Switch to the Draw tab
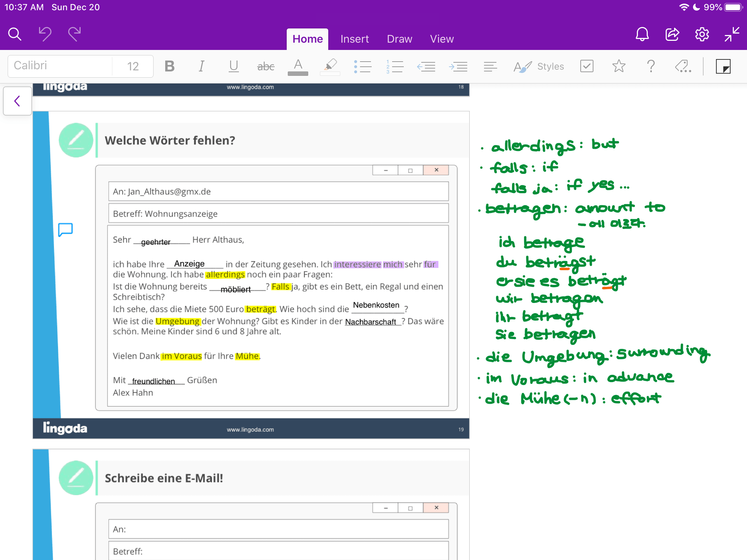 tap(399, 39)
